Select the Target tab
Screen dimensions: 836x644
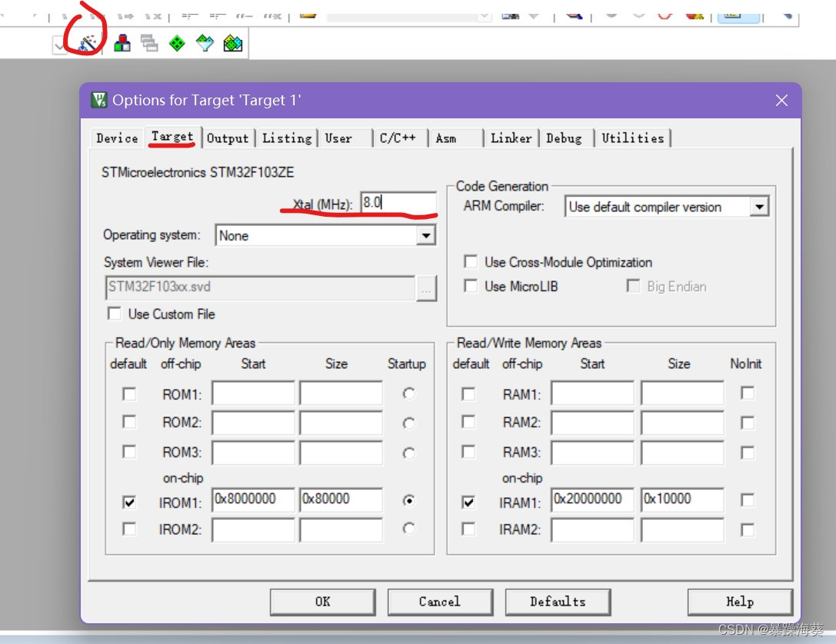[x=172, y=137]
